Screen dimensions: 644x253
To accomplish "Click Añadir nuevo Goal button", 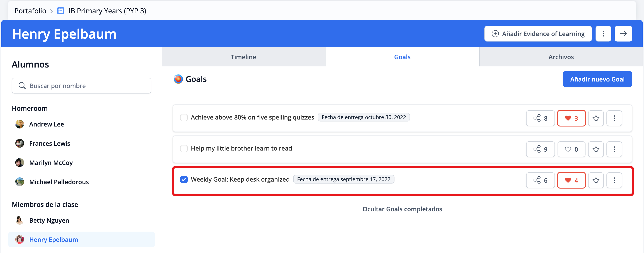I will [597, 79].
